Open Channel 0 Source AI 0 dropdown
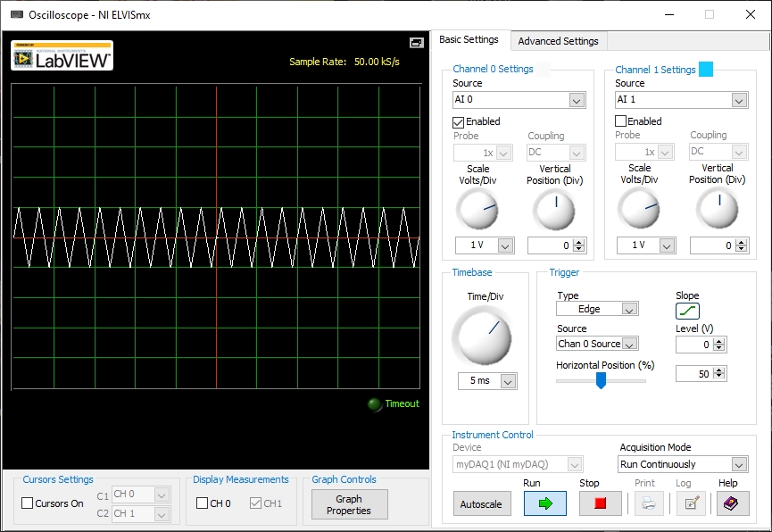Image resolution: width=772 pixels, height=532 pixels. coord(519,100)
